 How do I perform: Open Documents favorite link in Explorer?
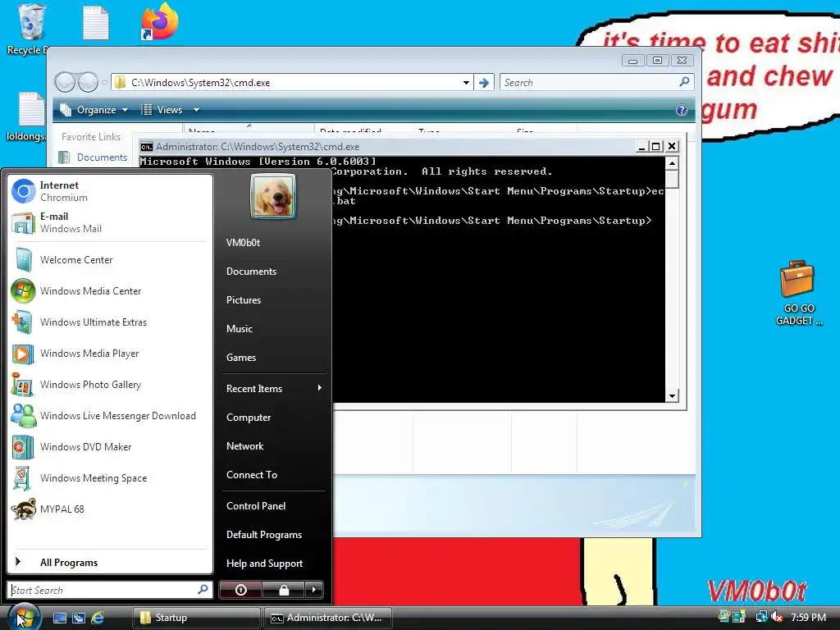[93, 157]
